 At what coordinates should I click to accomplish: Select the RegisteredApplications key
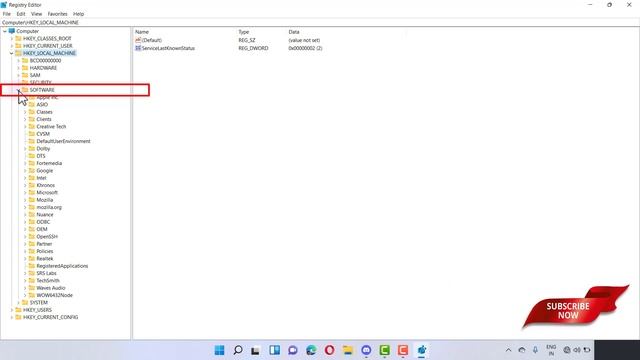pyautogui.click(x=62, y=266)
